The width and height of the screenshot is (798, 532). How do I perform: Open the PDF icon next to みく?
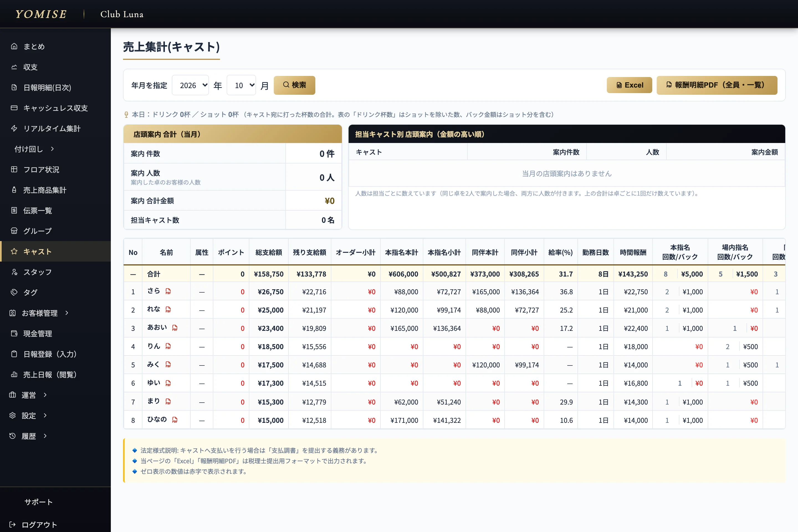[x=168, y=365]
